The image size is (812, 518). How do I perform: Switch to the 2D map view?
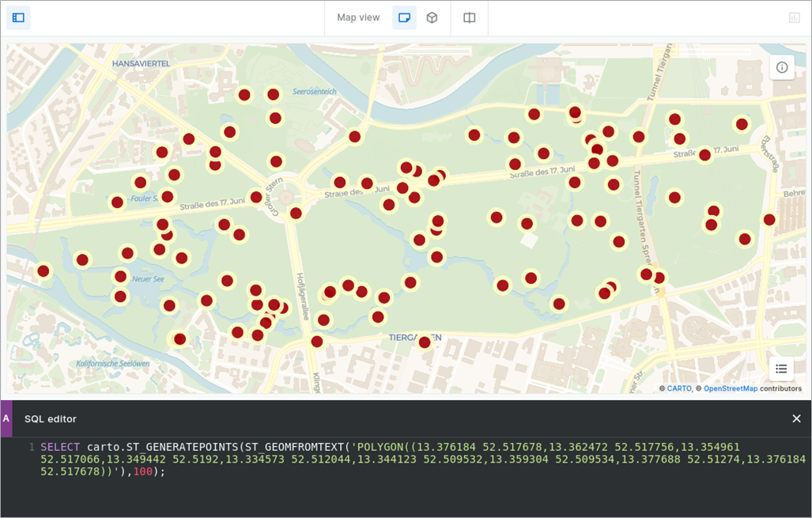tap(404, 17)
